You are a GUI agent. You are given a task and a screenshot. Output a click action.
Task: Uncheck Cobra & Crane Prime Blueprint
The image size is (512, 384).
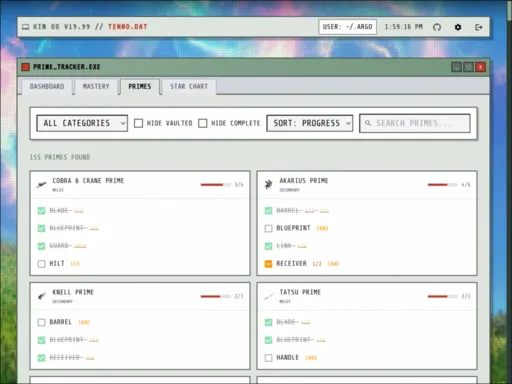(x=41, y=228)
